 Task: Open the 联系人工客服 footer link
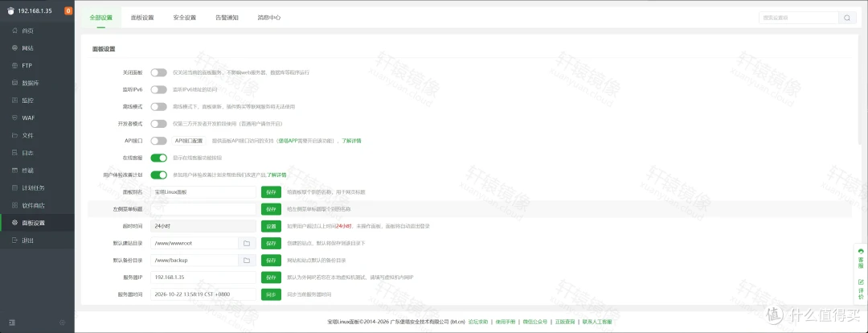pyautogui.click(x=596, y=322)
